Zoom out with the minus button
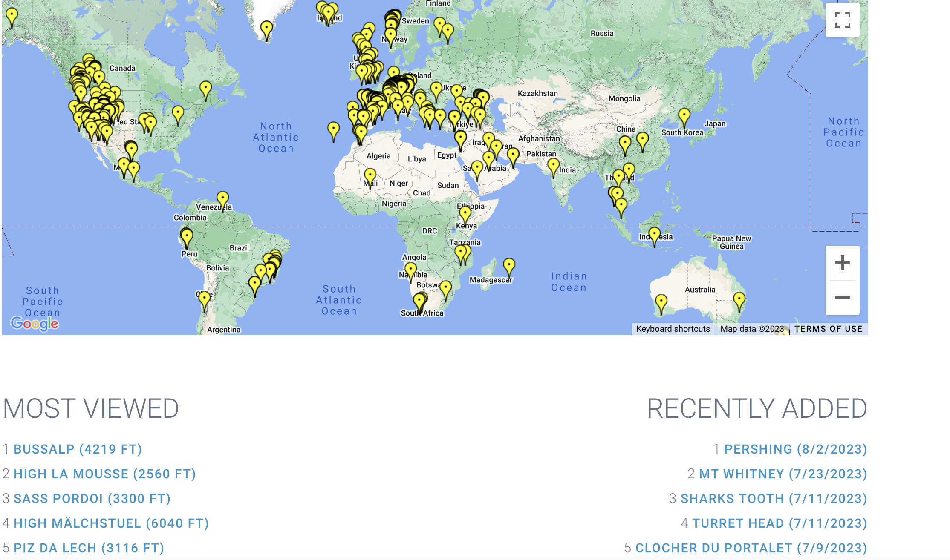Image resolution: width=950 pixels, height=560 pixels. pos(842,298)
